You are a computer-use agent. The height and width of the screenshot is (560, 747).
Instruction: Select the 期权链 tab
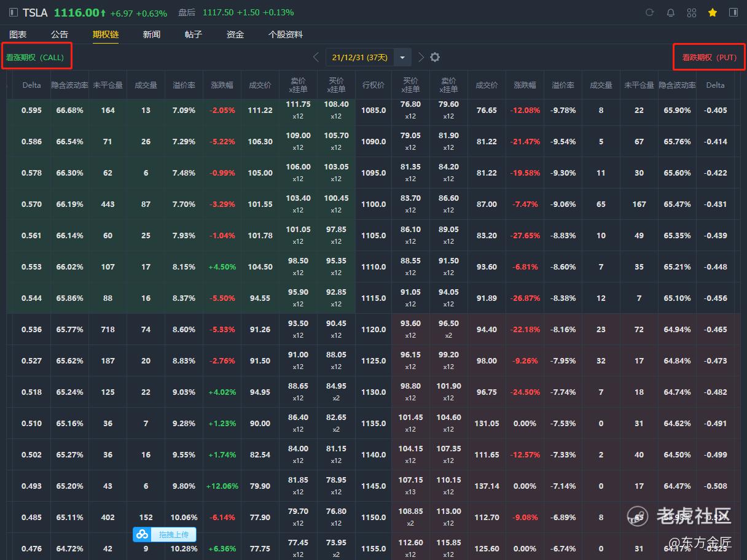point(106,34)
